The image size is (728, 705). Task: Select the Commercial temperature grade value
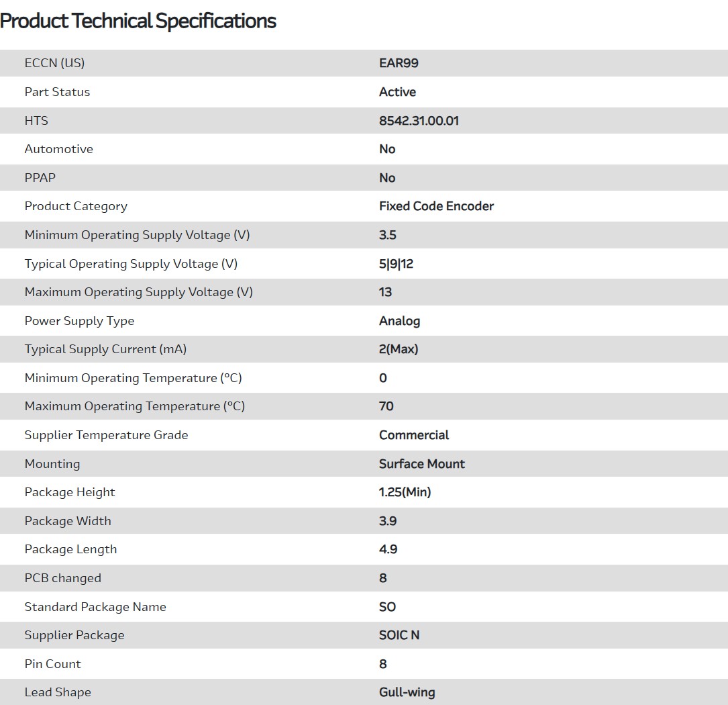click(414, 435)
